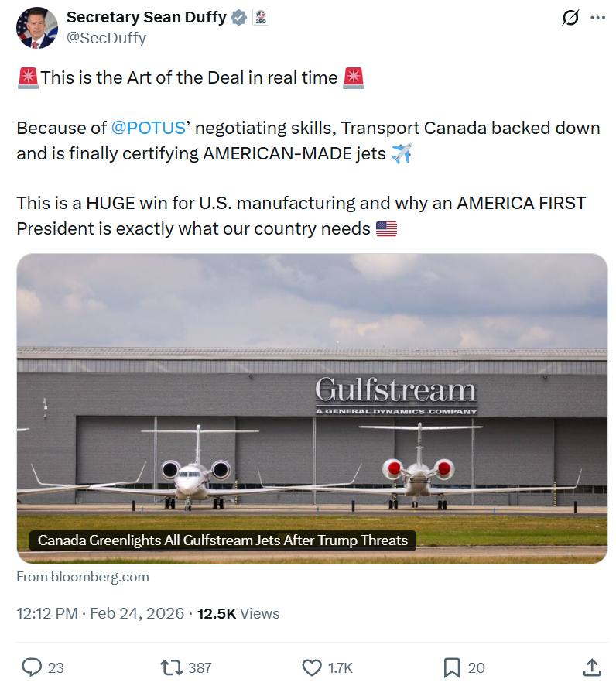Screen dimensions: 616x686
Task: Open the three-dot More menu
Action: coord(597,18)
